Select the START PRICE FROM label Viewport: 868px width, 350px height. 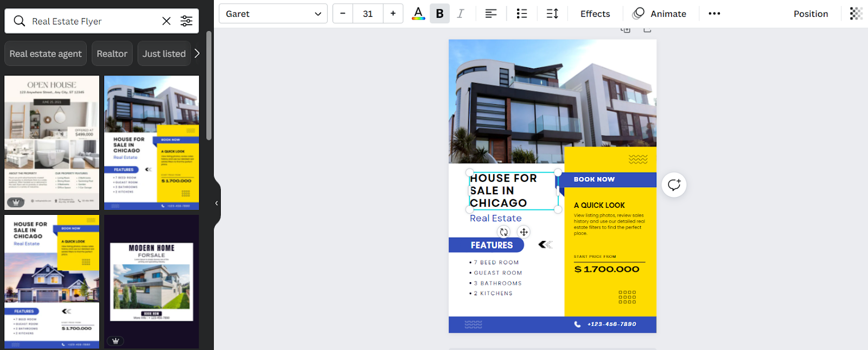[x=595, y=257]
